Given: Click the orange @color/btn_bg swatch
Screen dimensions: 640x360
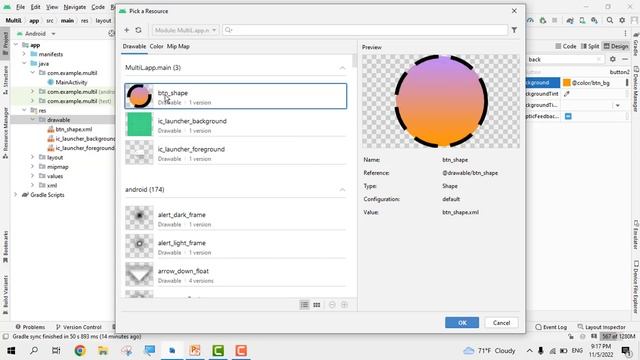Looking at the screenshot, I should click(x=567, y=83).
